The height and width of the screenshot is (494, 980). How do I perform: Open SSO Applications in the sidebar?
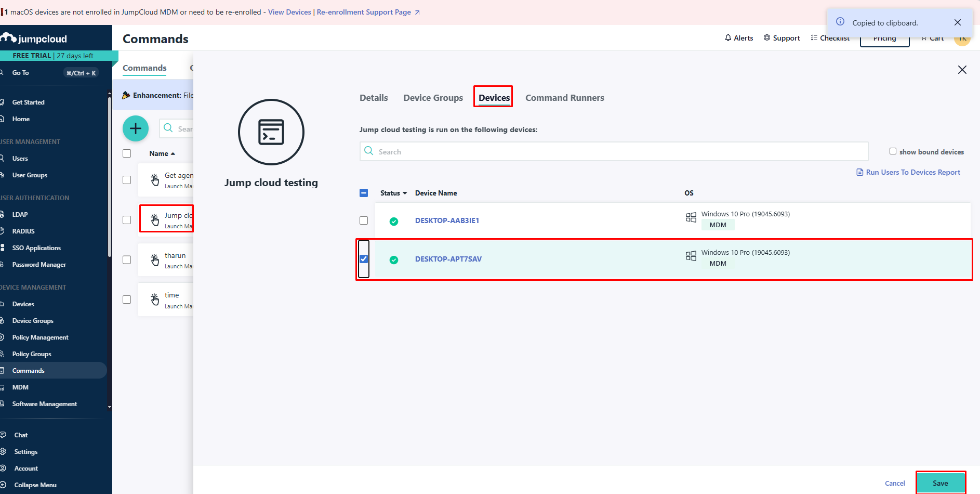click(x=36, y=248)
